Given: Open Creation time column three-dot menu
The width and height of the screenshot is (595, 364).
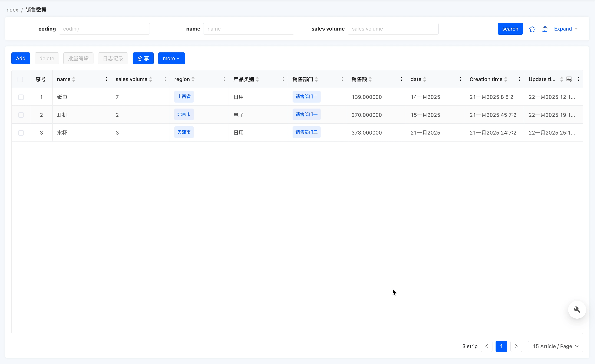Looking at the screenshot, I should (x=519, y=79).
